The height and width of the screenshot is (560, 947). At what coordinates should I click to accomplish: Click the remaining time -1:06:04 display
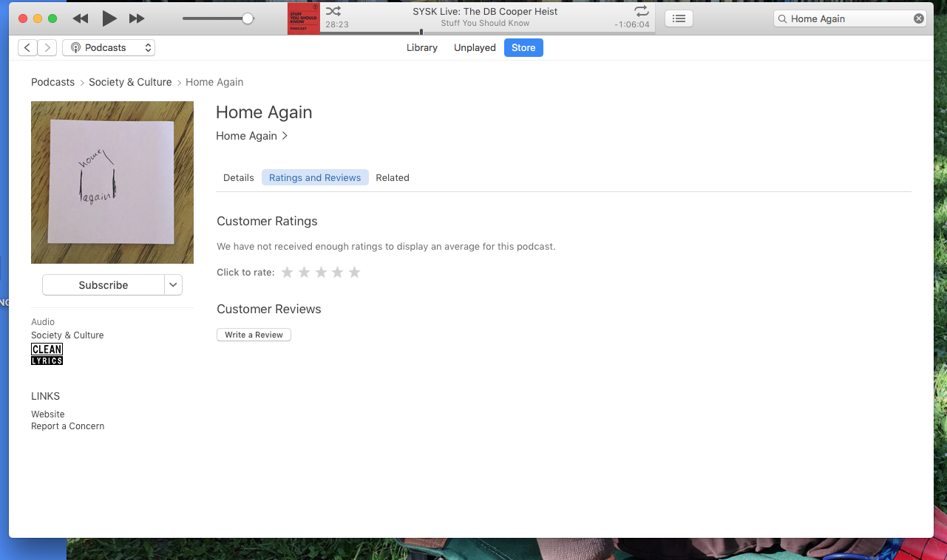tap(632, 24)
